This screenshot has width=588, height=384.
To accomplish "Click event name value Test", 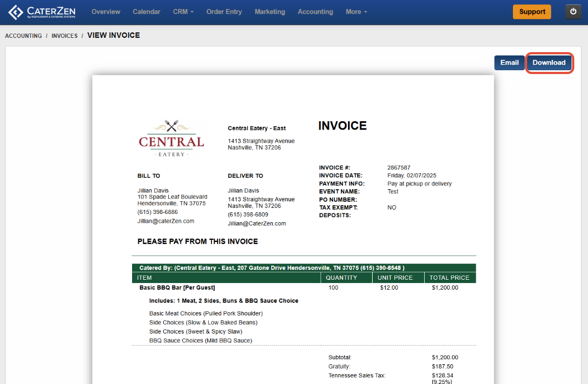I will [x=392, y=191].
